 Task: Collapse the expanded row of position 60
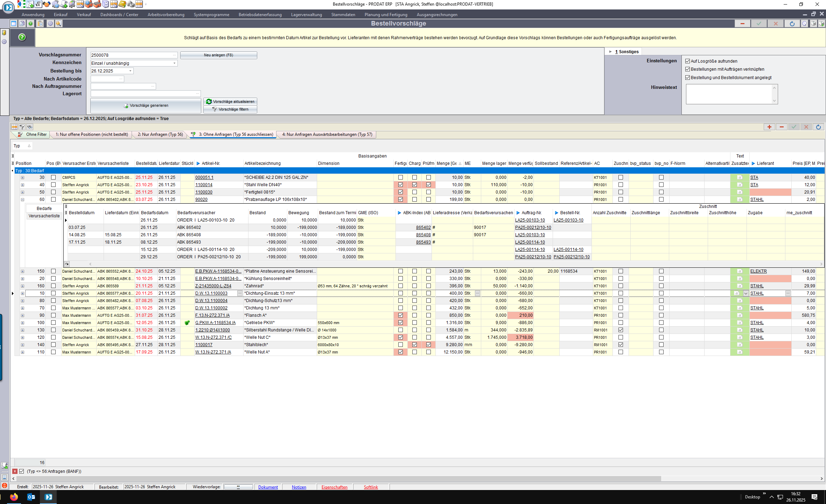(x=22, y=199)
